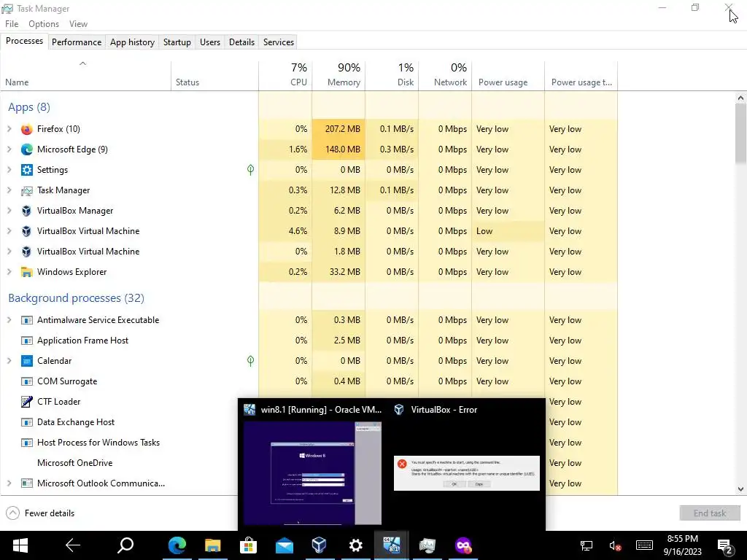Screen dimensions: 747x560
Task: Switch to the Users tab
Action: pyautogui.click(x=210, y=42)
